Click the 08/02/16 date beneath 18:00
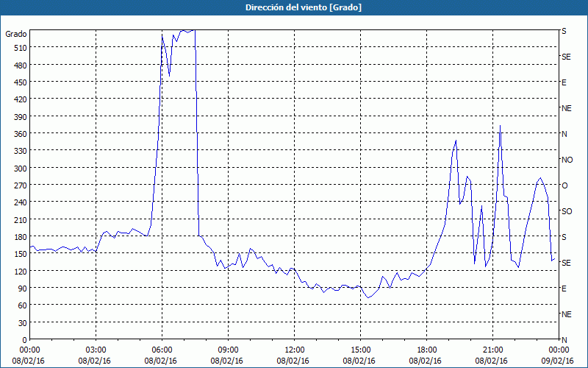 (426, 361)
